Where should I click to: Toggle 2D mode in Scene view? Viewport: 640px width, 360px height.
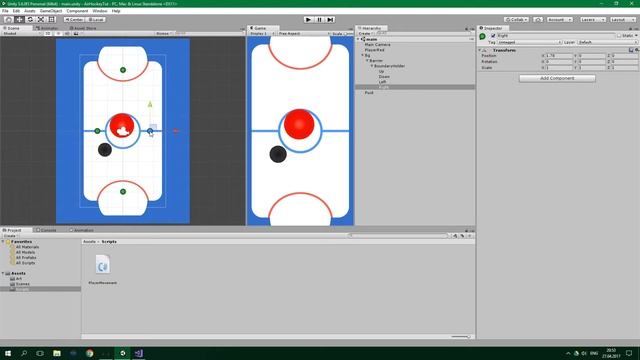point(48,33)
